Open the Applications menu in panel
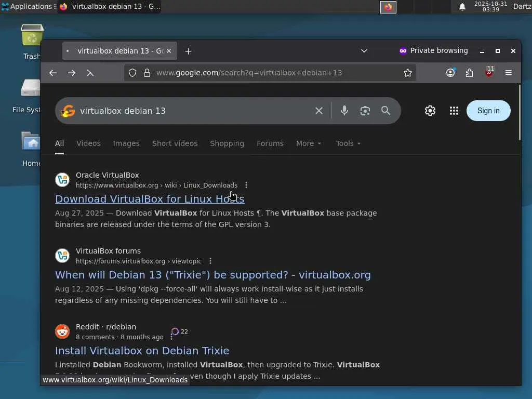The width and height of the screenshot is (532, 399). (28, 6)
